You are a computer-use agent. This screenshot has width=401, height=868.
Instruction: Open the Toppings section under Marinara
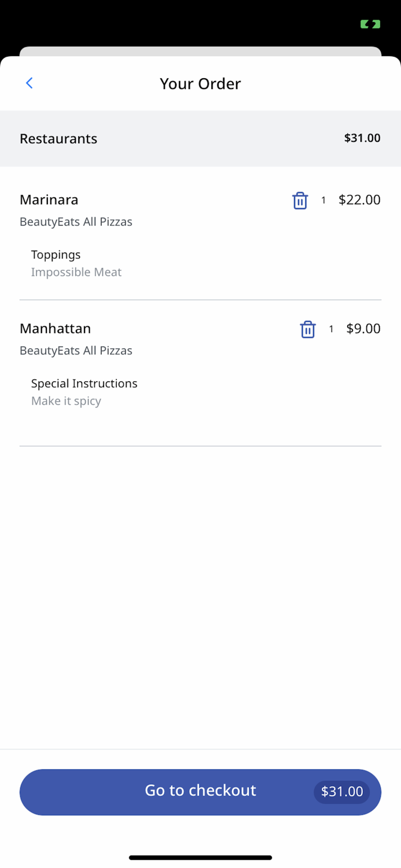[56, 255]
